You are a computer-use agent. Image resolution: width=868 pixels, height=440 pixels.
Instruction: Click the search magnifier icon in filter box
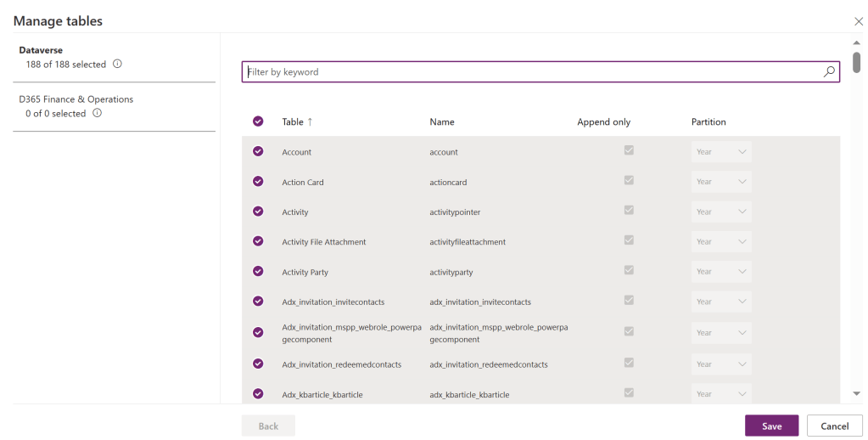click(x=829, y=72)
